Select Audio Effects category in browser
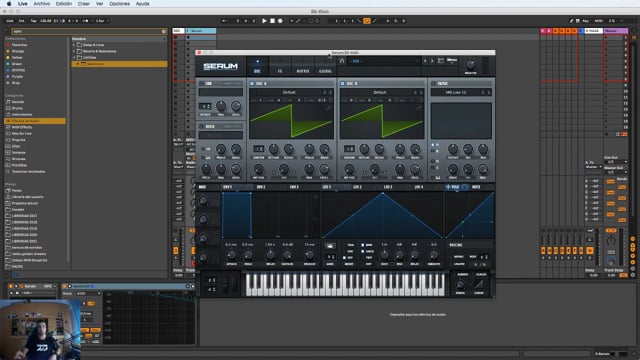The width and height of the screenshot is (640, 360). point(35,121)
